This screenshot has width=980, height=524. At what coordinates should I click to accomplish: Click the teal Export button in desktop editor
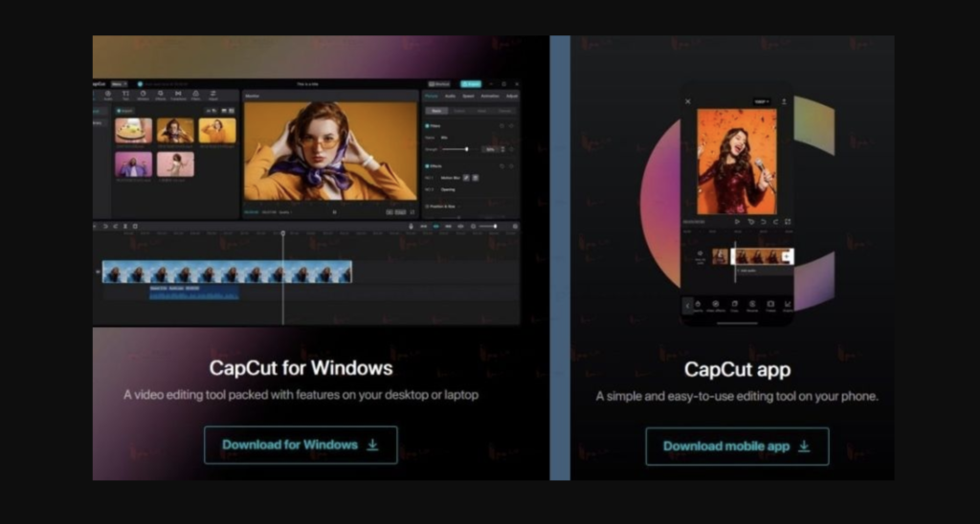471,84
